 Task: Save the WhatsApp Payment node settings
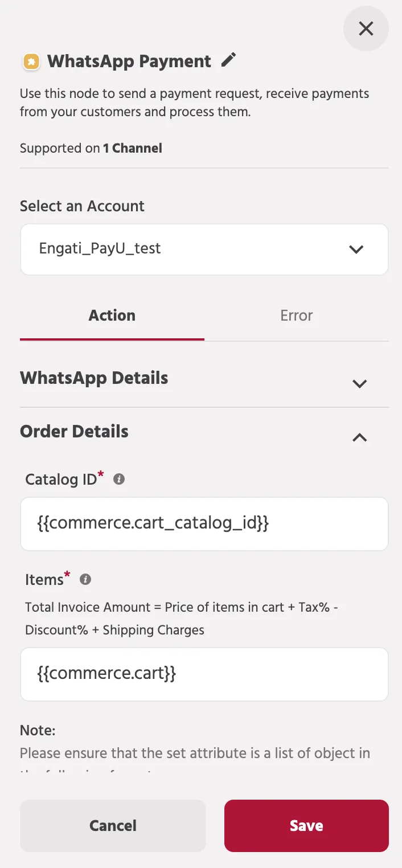pyautogui.click(x=306, y=826)
